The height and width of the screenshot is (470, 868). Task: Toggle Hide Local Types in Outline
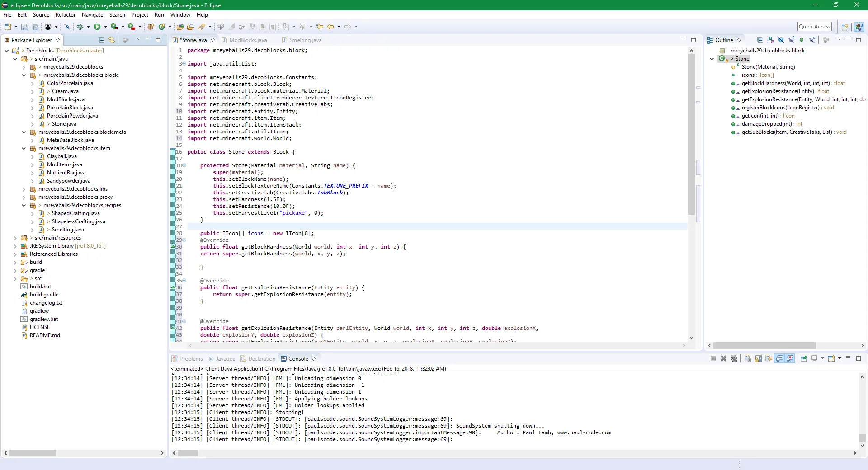point(812,40)
